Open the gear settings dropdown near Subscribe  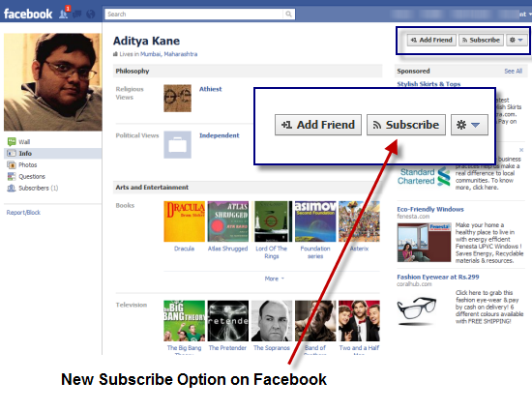tap(517, 40)
